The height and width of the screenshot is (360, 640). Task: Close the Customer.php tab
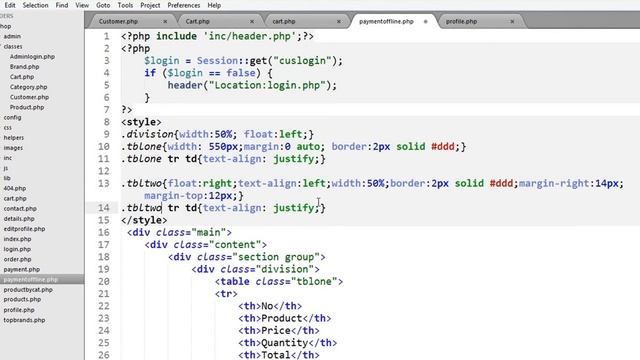tap(165, 21)
